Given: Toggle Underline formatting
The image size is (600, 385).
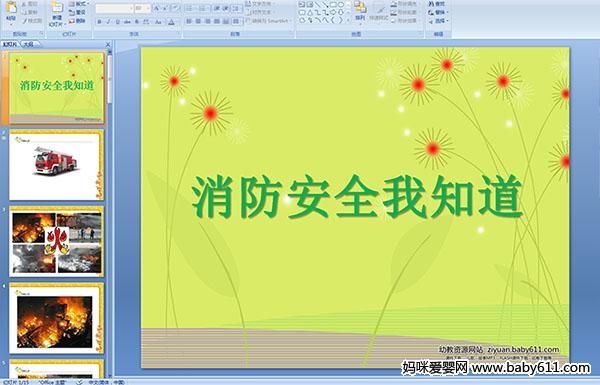Looking at the screenshot, I should click(117, 22).
